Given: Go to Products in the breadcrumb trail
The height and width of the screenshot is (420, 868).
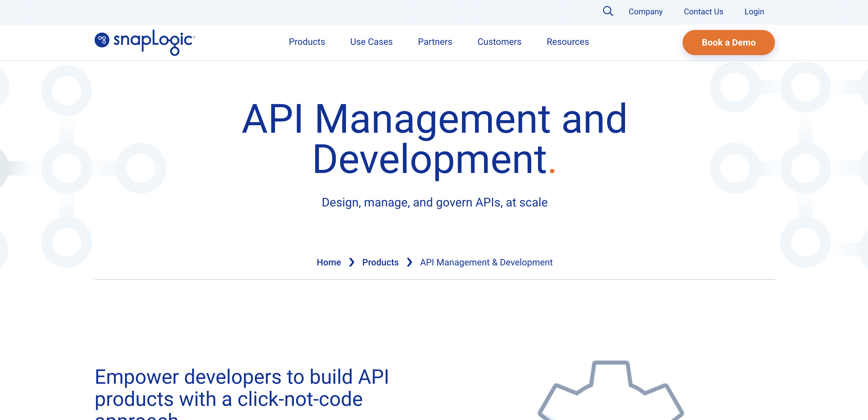Looking at the screenshot, I should click(x=380, y=262).
